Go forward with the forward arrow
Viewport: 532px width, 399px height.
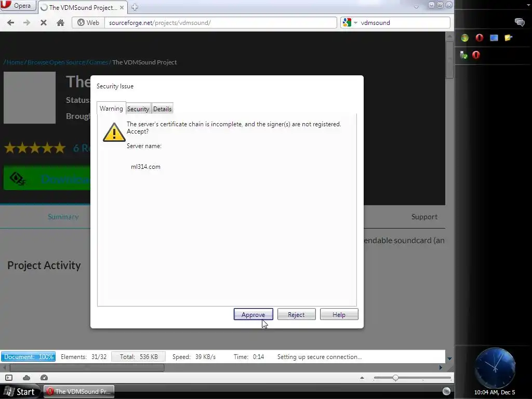coord(26,23)
